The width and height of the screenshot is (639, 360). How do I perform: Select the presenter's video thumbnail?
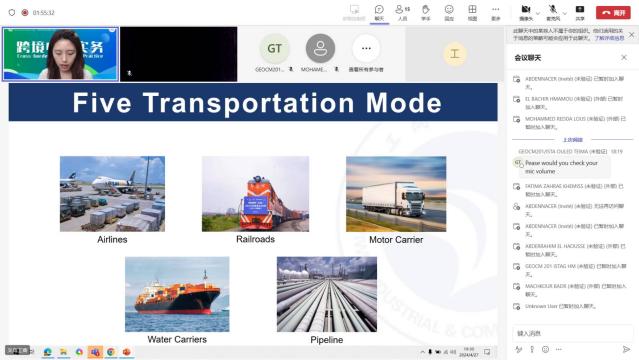[60, 54]
